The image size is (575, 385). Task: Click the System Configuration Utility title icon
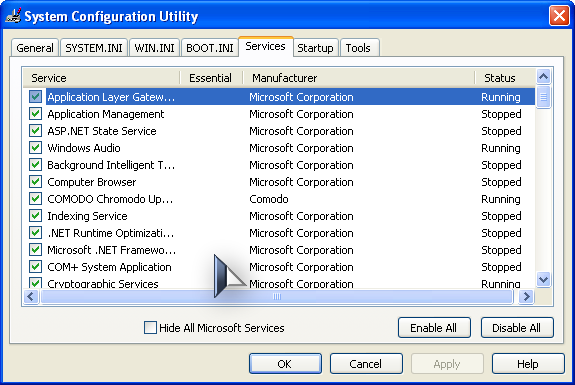[x=13, y=16]
